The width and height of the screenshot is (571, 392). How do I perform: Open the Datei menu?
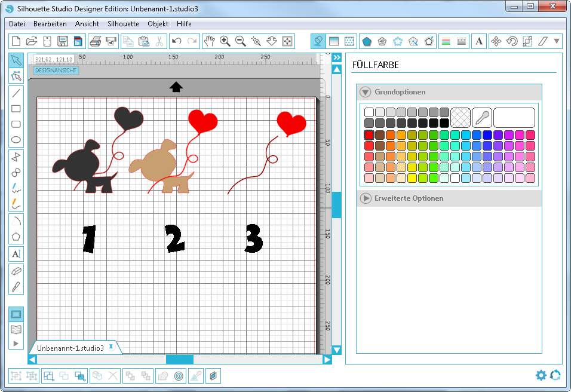(x=17, y=24)
